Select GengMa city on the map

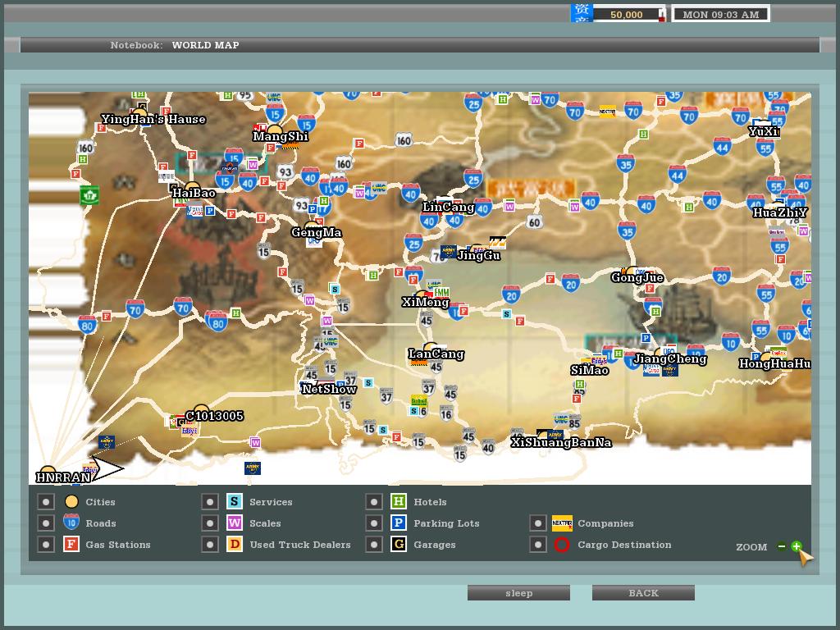[x=316, y=232]
